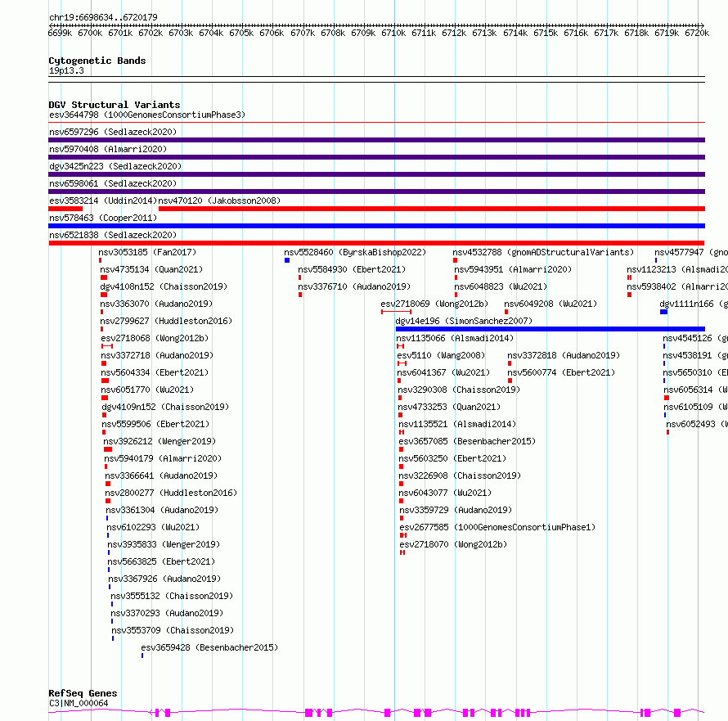Viewport: 728px width, 721px height.
Task: Click the C3|NM_000064 RefSeq gene label
Action: 79,703
